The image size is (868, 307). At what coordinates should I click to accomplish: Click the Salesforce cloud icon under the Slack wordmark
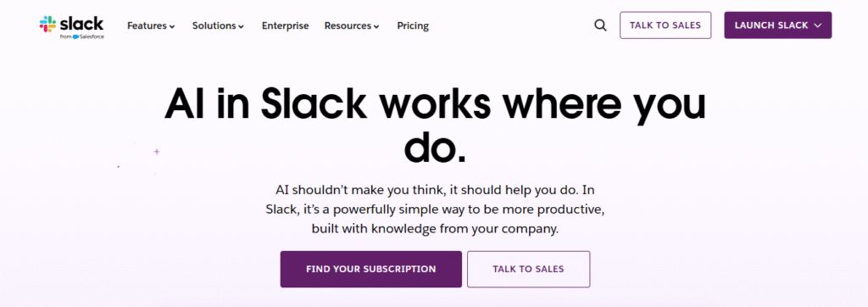pyautogui.click(x=75, y=36)
